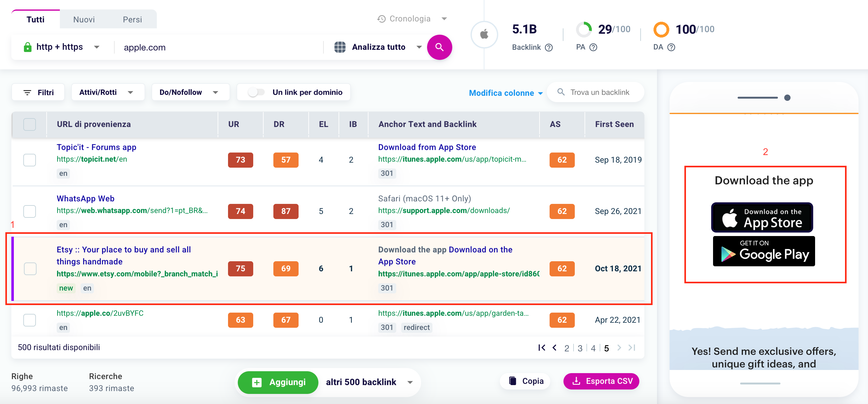Go to the first page of results
Screen dimensions: 868x404
(x=541, y=348)
